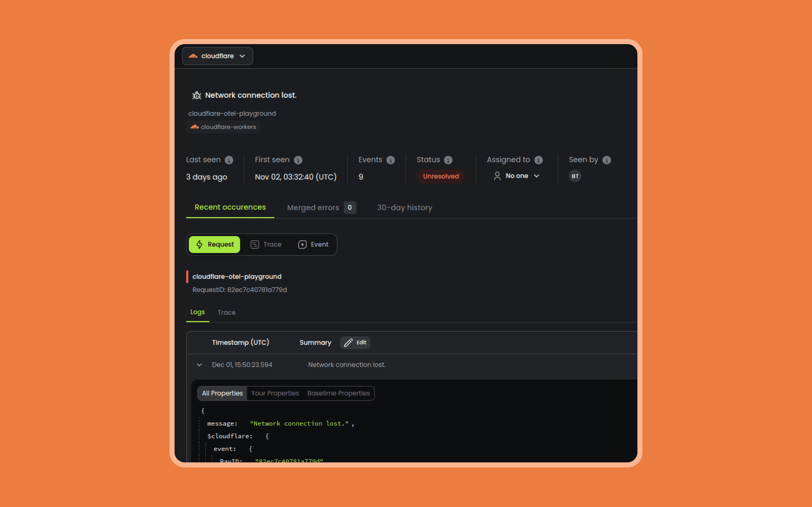Screen dimensions: 812x507
Task: Switch view to Event mode
Action: [x=313, y=244]
